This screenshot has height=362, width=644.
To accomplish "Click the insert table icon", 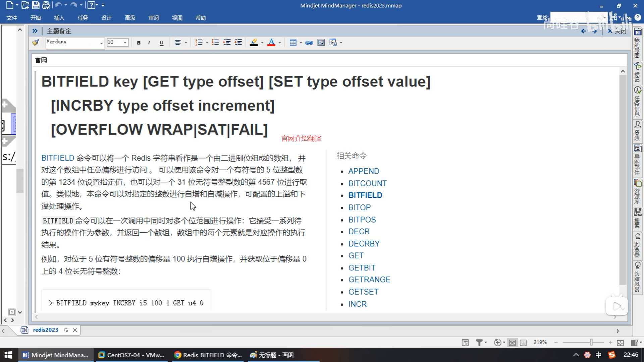I will tap(293, 43).
